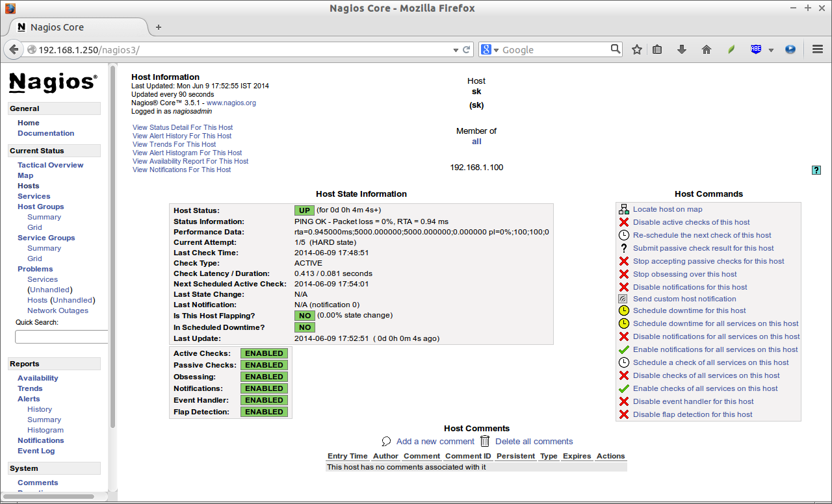Viewport: 832px width, 504px height.
Task: Click the Add a new comment link
Action: click(x=435, y=441)
